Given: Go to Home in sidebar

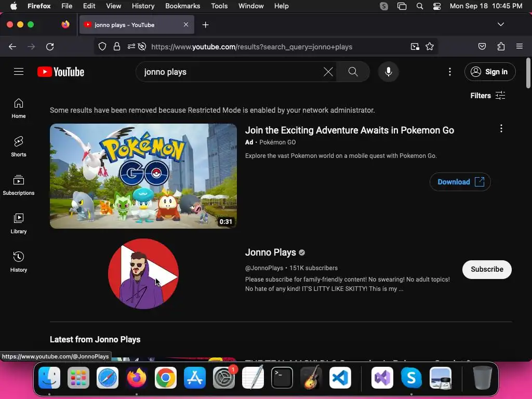Looking at the screenshot, I should point(19,109).
